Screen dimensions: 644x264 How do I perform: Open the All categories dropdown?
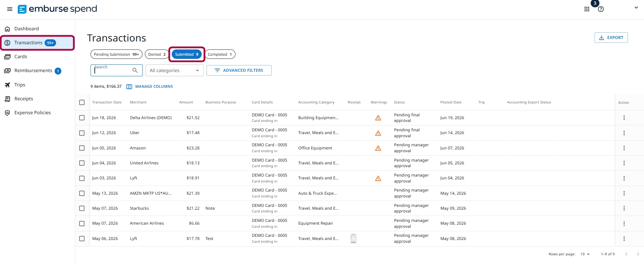click(174, 70)
